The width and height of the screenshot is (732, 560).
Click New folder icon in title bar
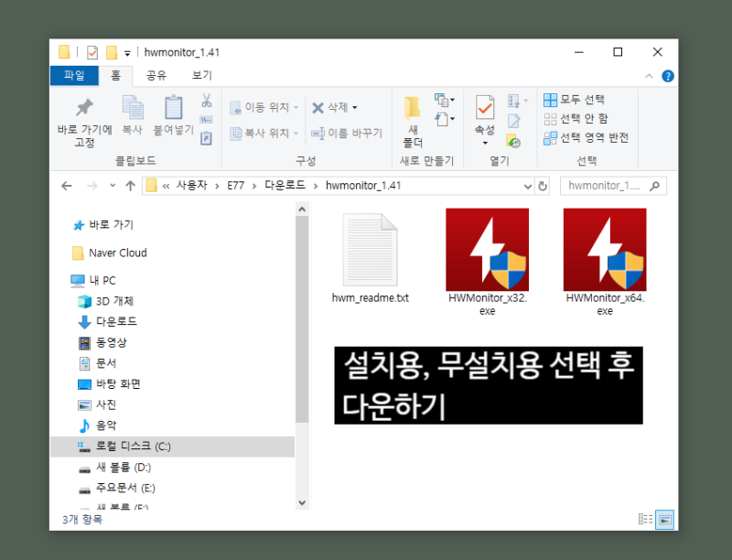click(112, 52)
